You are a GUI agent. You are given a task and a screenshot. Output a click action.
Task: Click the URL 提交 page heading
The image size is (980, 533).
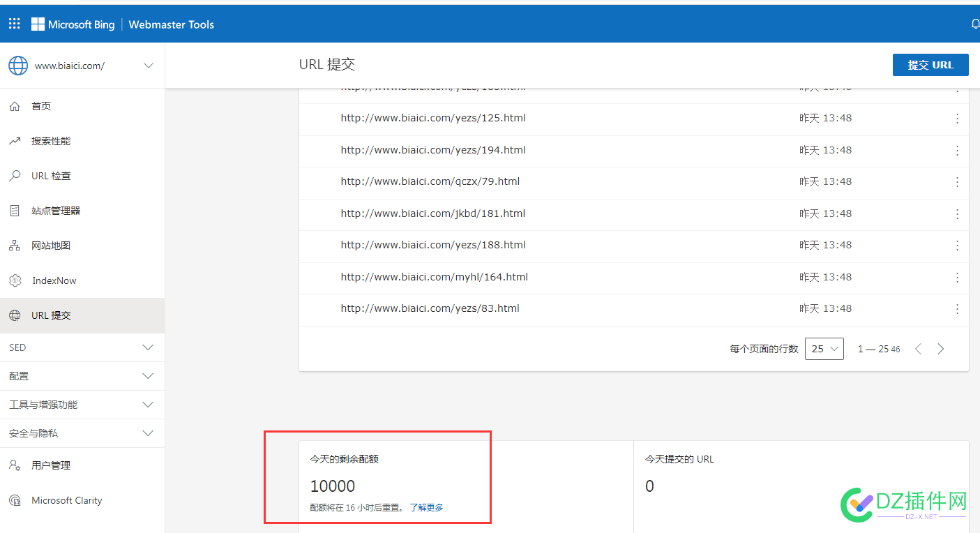click(x=327, y=64)
